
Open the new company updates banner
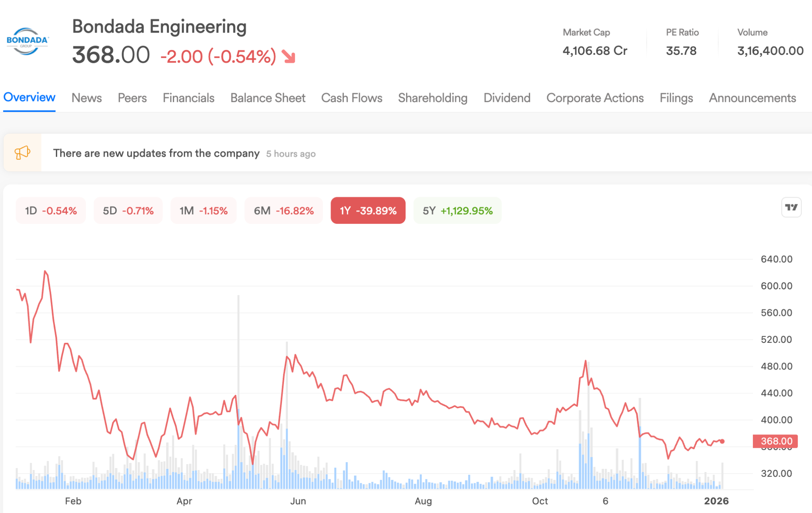(x=156, y=153)
